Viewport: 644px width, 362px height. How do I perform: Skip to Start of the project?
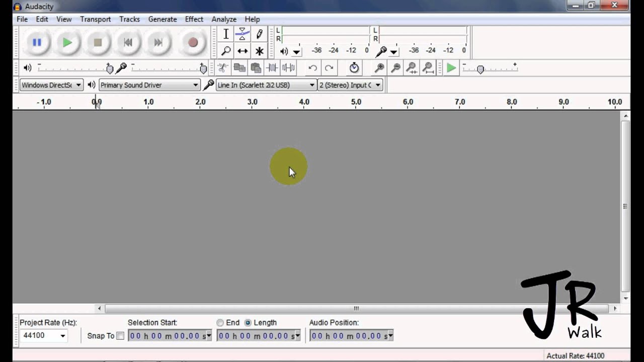[128, 43]
